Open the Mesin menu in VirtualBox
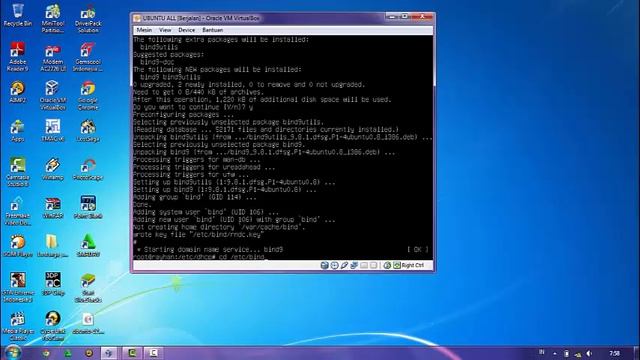 coord(144,30)
